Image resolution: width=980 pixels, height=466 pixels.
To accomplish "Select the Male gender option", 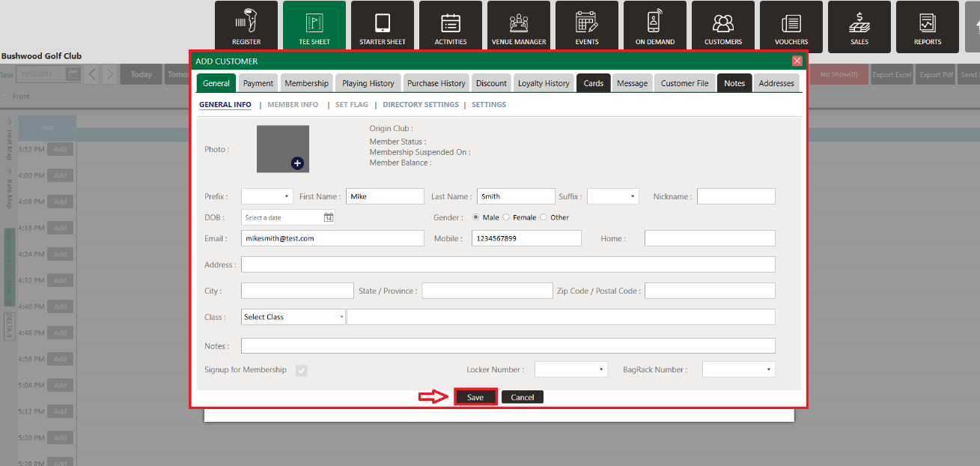I will pyautogui.click(x=476, y=217).
